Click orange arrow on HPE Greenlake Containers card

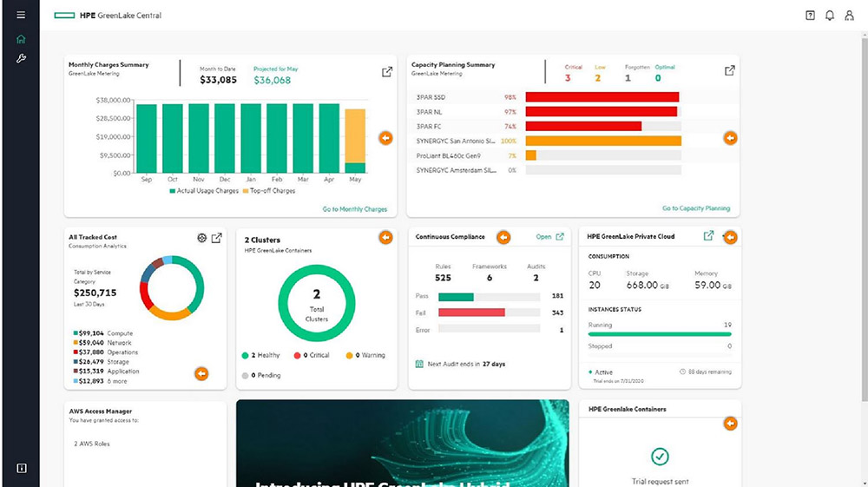coord(730,424)
